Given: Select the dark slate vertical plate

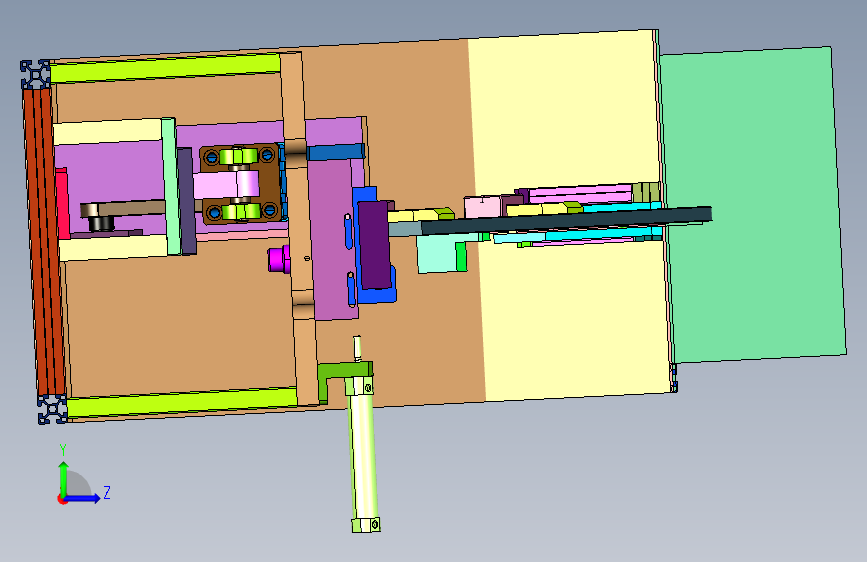Looking at the screenshot, I should coord(186,201).
